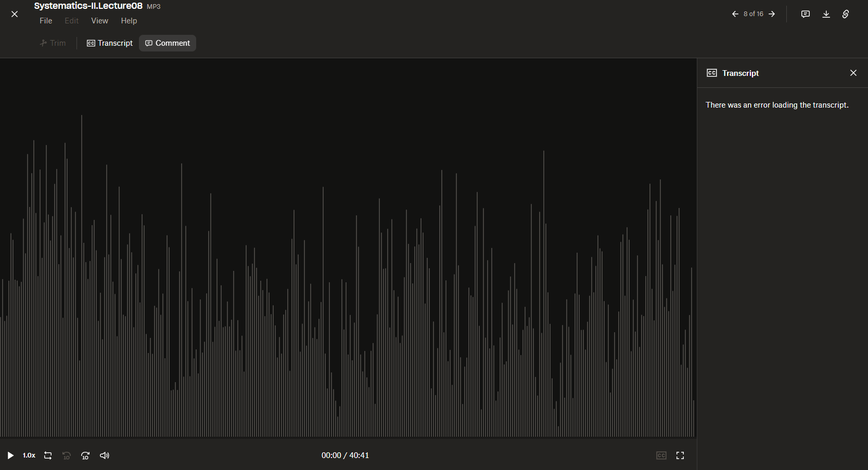
Task: Click the MP3 file type label
Action: point(154,7)
